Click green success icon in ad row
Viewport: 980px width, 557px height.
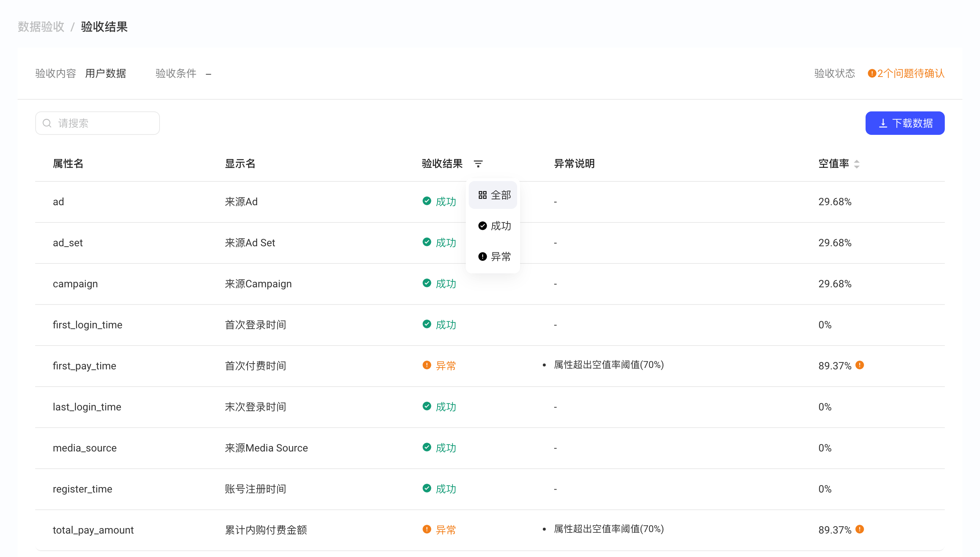click(x=427, y=201)
